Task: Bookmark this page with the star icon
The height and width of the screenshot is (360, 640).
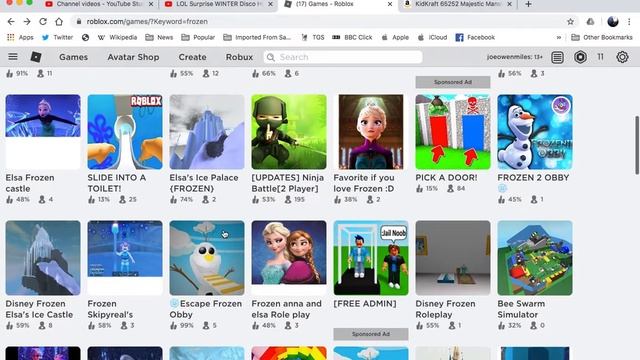Action: pyautogui.click(x=570, y=22)
